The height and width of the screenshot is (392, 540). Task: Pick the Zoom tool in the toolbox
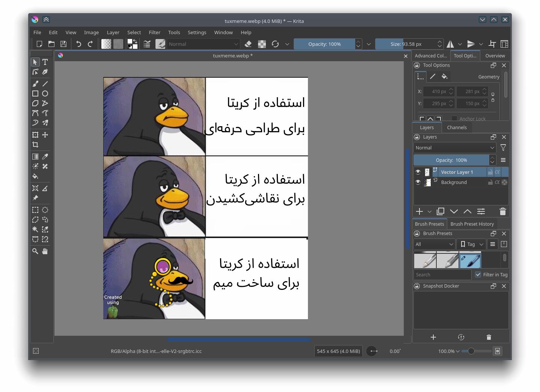[x=35, y=251]
